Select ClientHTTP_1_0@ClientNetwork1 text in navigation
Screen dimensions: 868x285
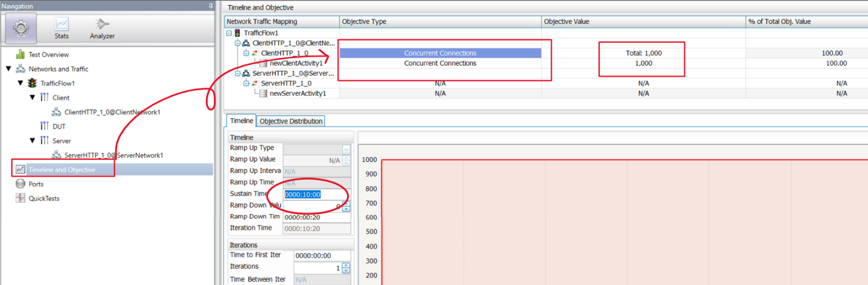(x=113, y=112)
